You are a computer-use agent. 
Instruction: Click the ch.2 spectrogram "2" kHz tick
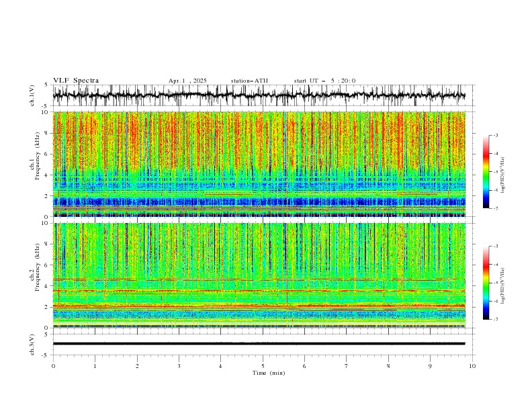(x=48, y=307)
